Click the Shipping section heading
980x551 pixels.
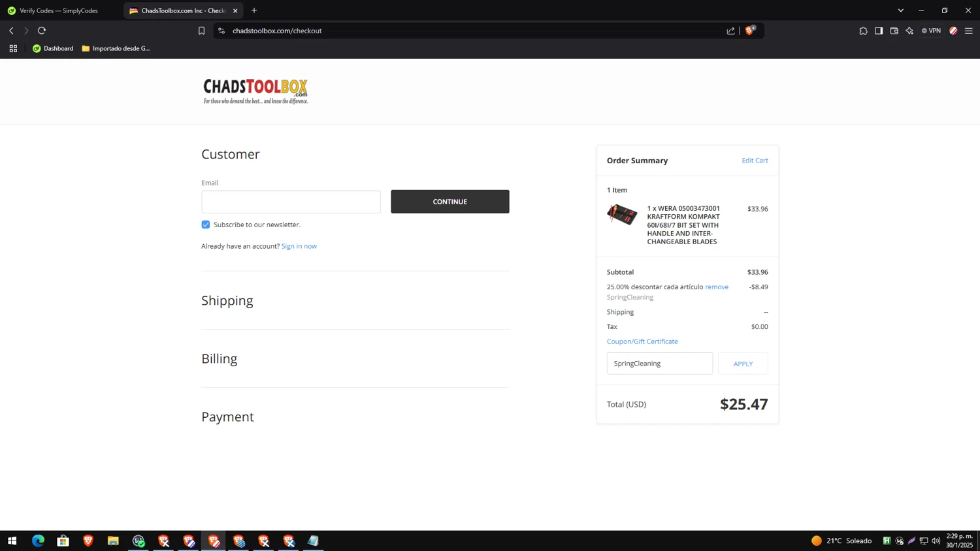tap(227, 300)
